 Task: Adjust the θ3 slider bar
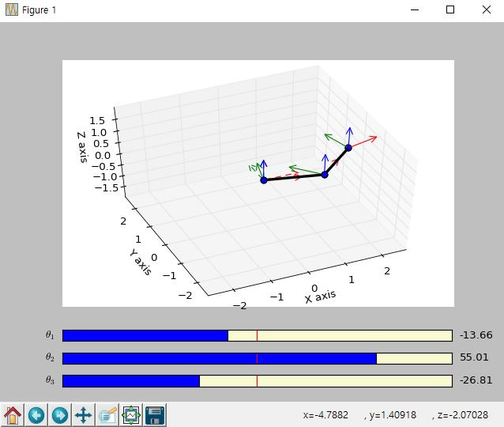[x=258, y=381]
